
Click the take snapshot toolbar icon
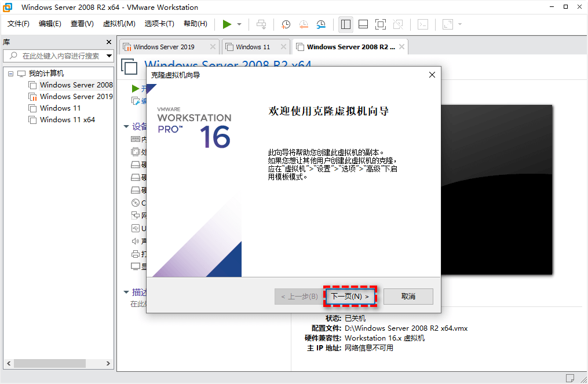pos(286,24)
